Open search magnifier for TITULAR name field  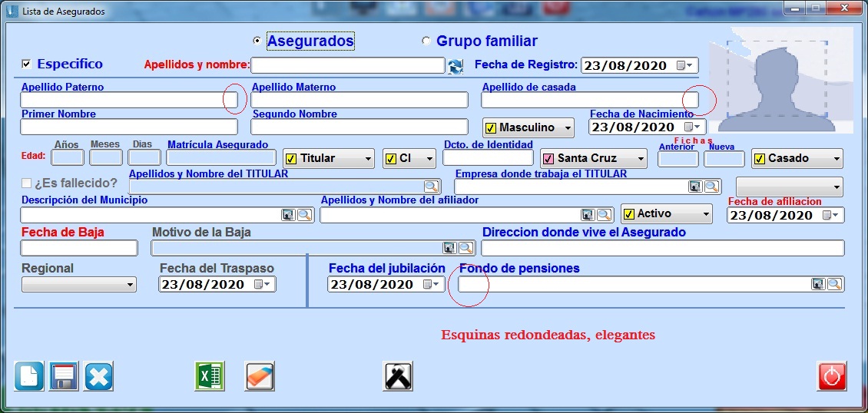pos(431,187)
